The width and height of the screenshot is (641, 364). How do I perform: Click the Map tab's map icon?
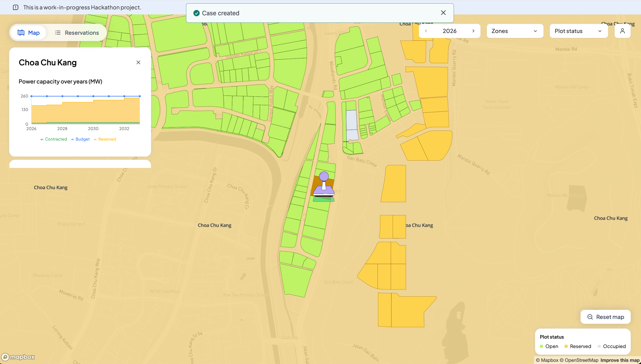pyautogui.click(x=21, y=33)
